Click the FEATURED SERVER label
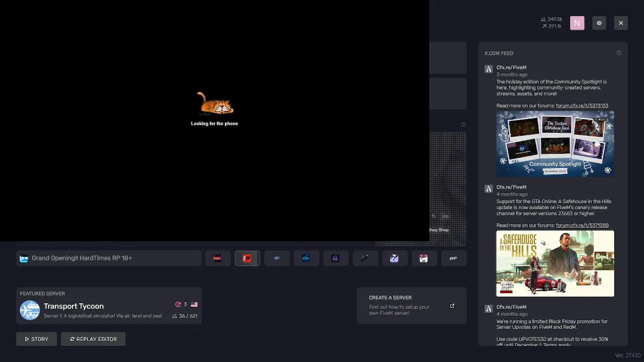The image size is (644, 362). (x=42, y=294)
